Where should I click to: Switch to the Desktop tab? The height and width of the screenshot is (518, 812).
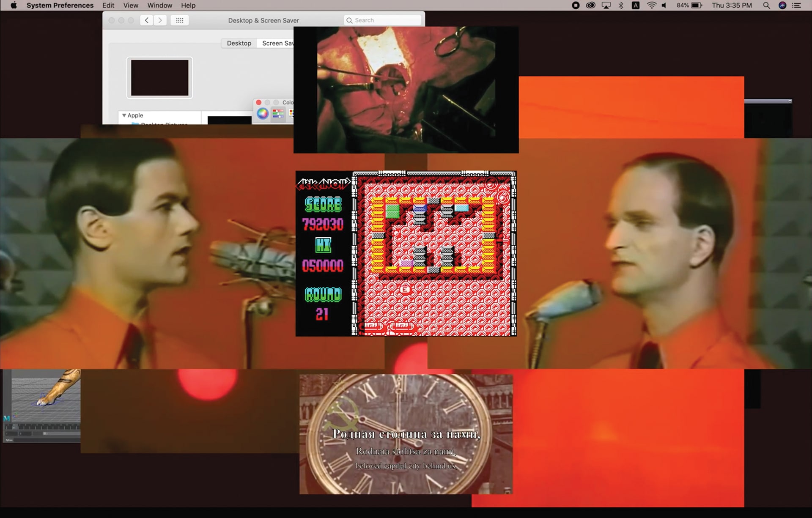coord(239,43)
